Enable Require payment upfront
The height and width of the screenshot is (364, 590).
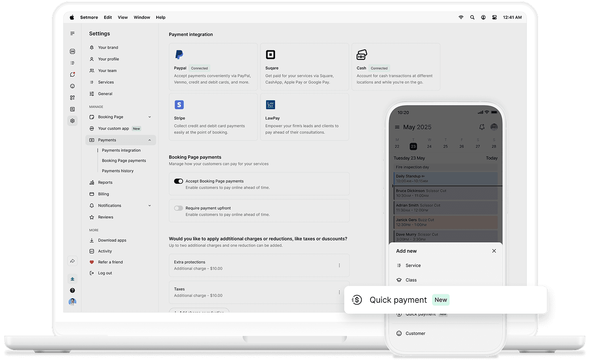pos(178,208)
